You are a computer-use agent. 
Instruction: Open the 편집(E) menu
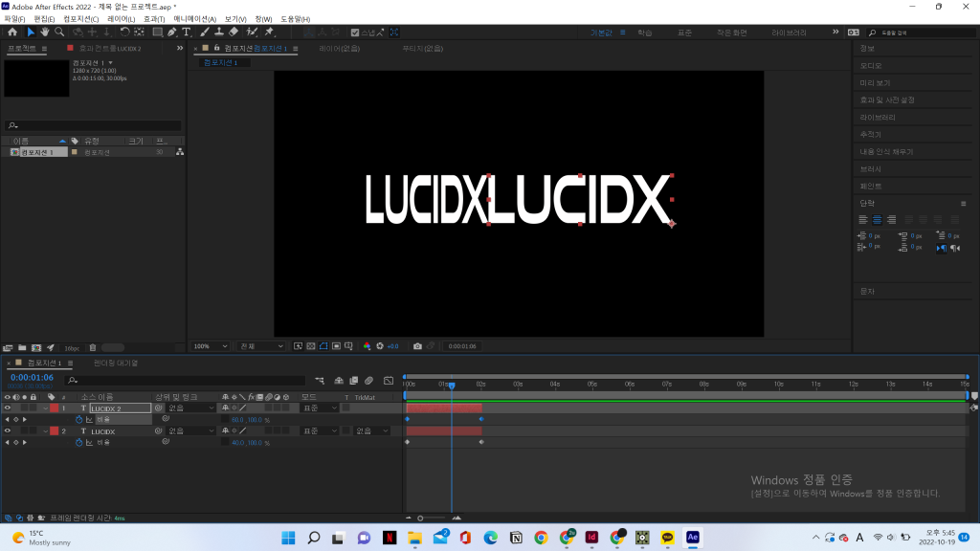[x=44, y=19]
